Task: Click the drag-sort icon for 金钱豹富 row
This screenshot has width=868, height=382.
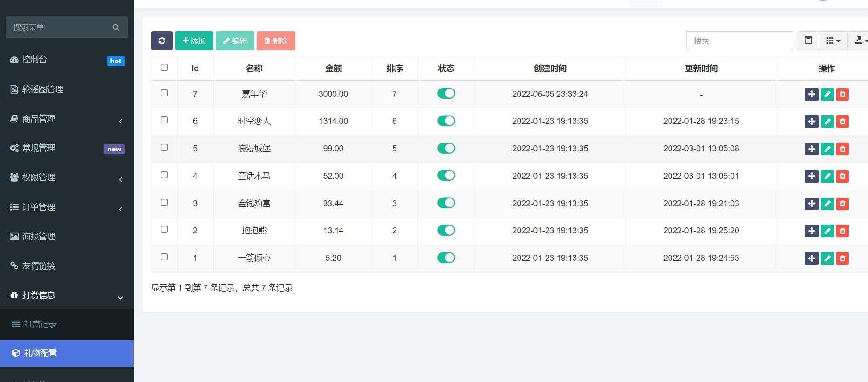Action: pos(811,204)
